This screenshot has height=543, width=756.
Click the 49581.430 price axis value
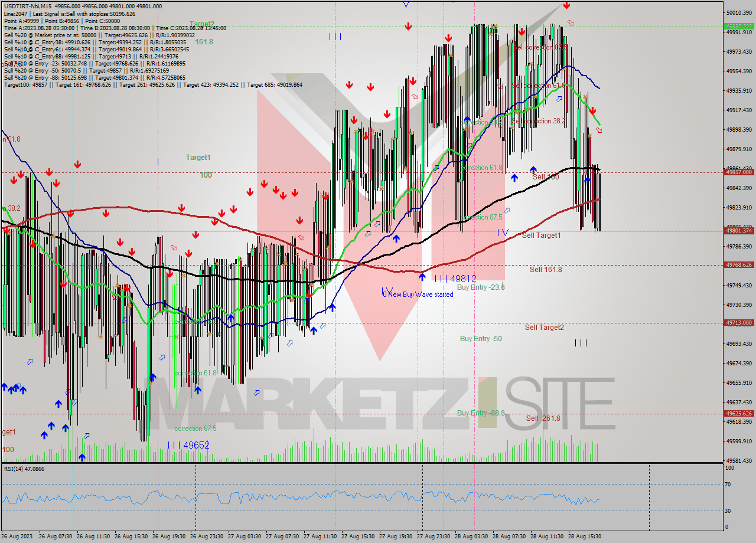pos(739,460)
